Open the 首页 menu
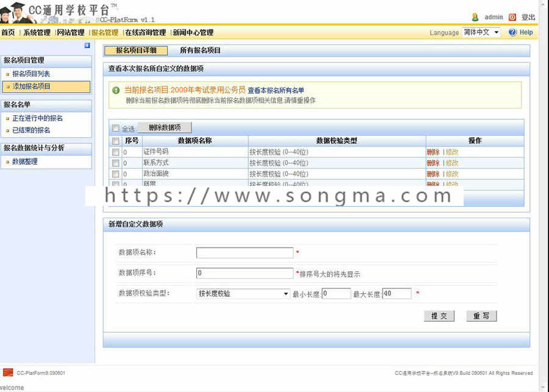This screenshot has height=392, width=549. click(8, 32)
